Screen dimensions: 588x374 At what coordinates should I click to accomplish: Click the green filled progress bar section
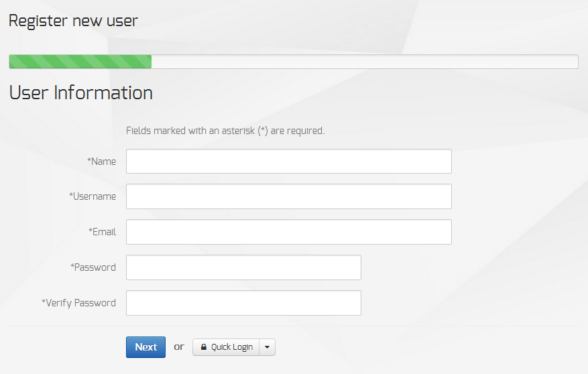pos(80,62)
